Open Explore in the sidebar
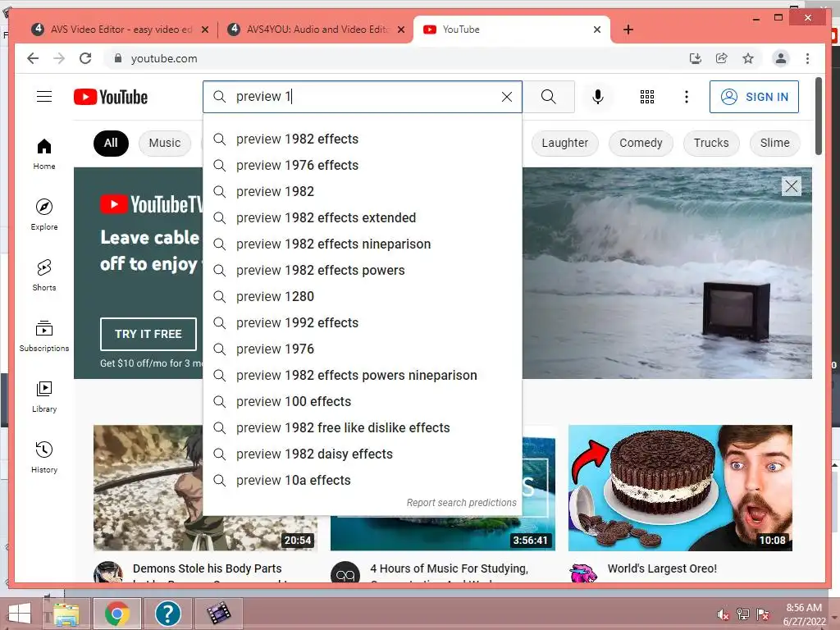Viewport: 840px width, 630px height. [x=44, y=215]
